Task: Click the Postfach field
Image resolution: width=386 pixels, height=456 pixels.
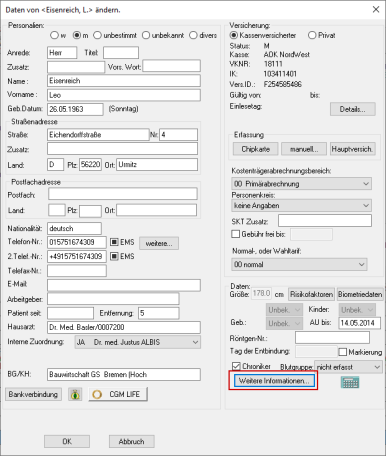Action: [123, 194]
